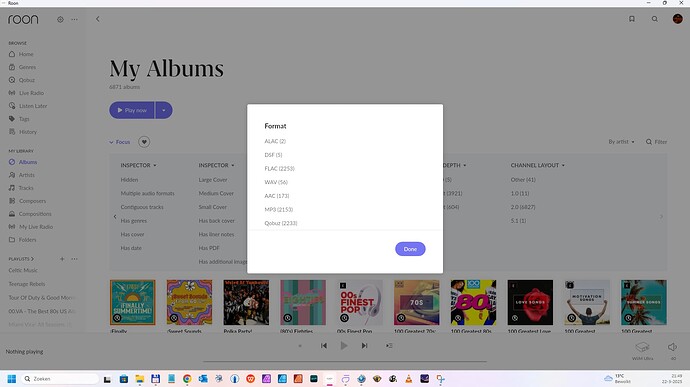
Task: Select the FLAC format option
Action: tap(279, 169)
